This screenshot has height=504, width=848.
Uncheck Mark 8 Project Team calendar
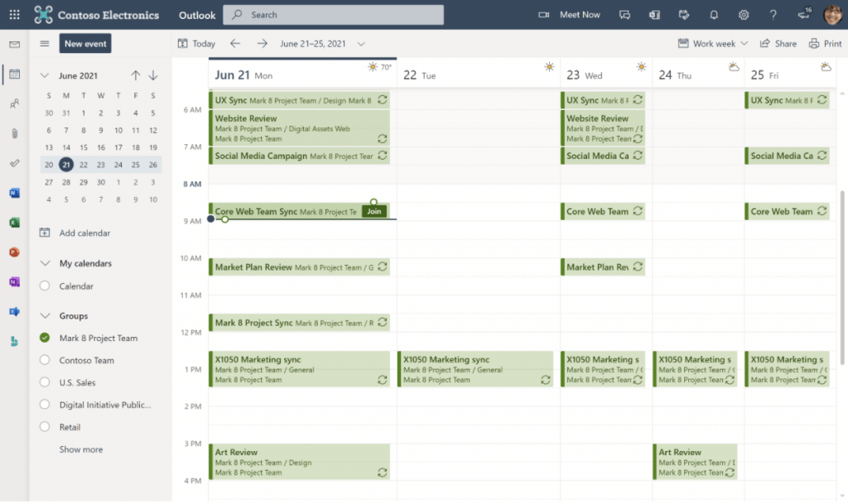tap(45, 338)
